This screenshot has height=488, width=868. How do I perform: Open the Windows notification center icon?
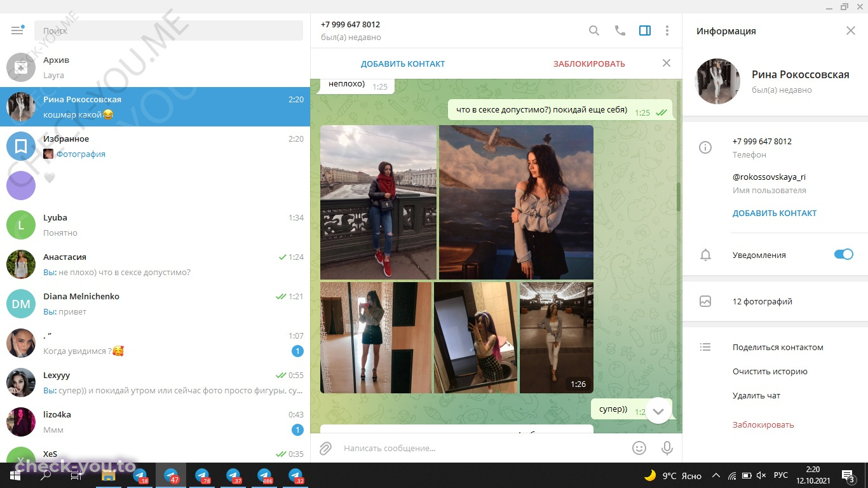pos(849,475)
